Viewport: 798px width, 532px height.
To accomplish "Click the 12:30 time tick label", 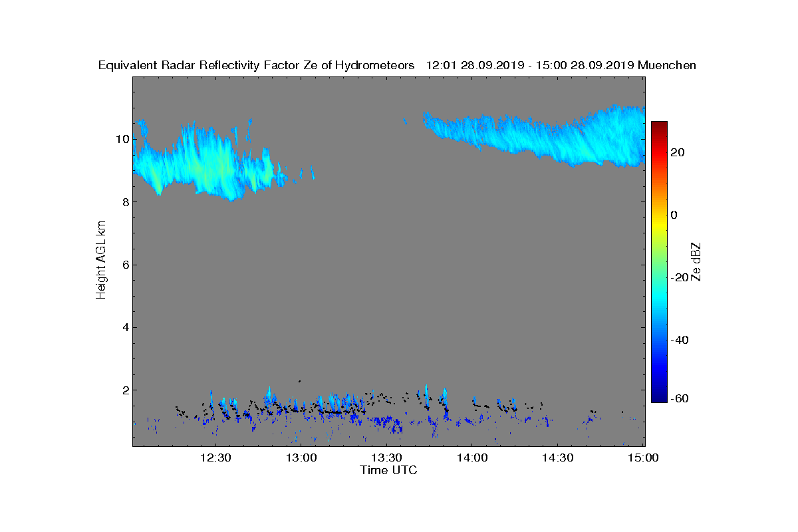I will (215, 458).
